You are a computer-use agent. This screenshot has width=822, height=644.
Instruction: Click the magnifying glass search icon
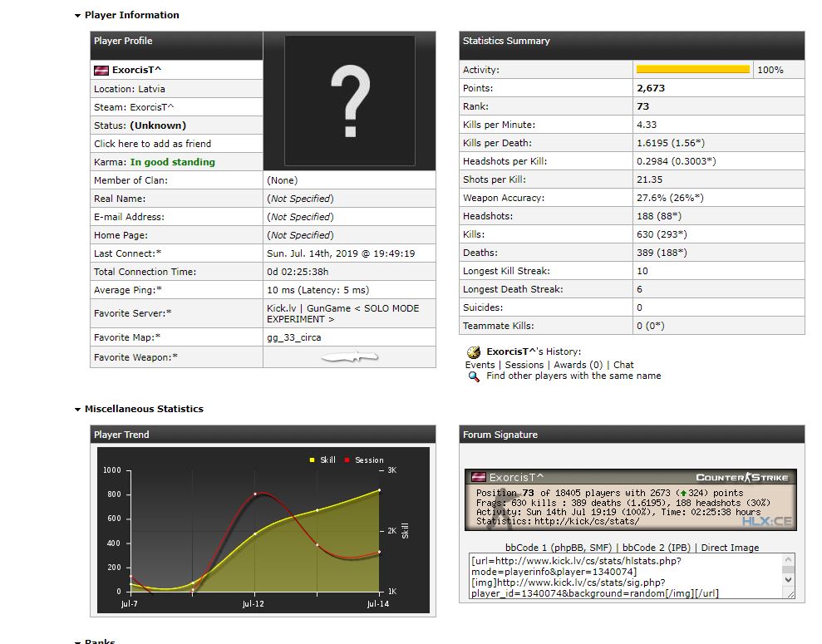474,376
